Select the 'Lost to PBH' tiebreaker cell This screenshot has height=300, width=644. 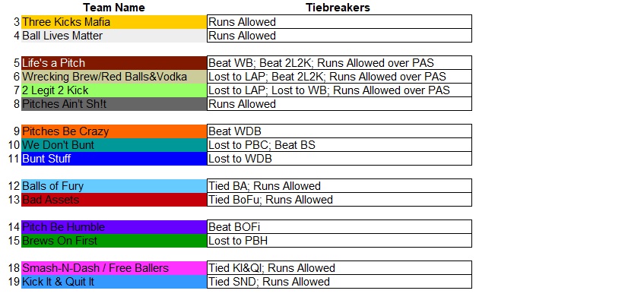point(339,241)
